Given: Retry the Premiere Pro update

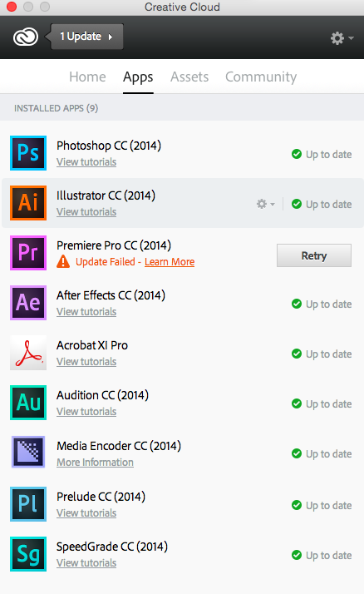Looking at the screenshot, I should (314, 255).
